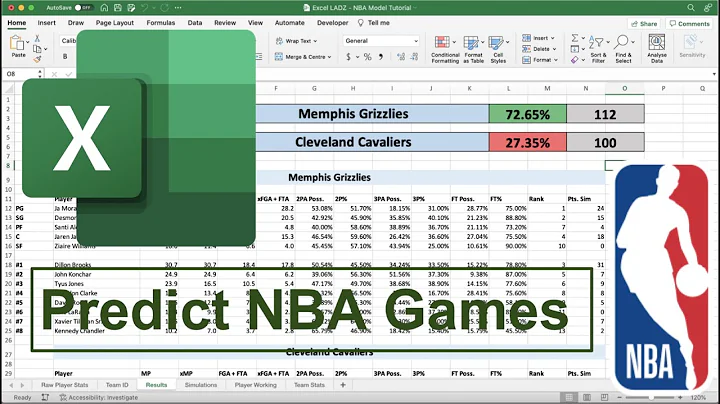720x404 pixels.
Task: Click the increase decimal icon
Action: coord(401,57)
